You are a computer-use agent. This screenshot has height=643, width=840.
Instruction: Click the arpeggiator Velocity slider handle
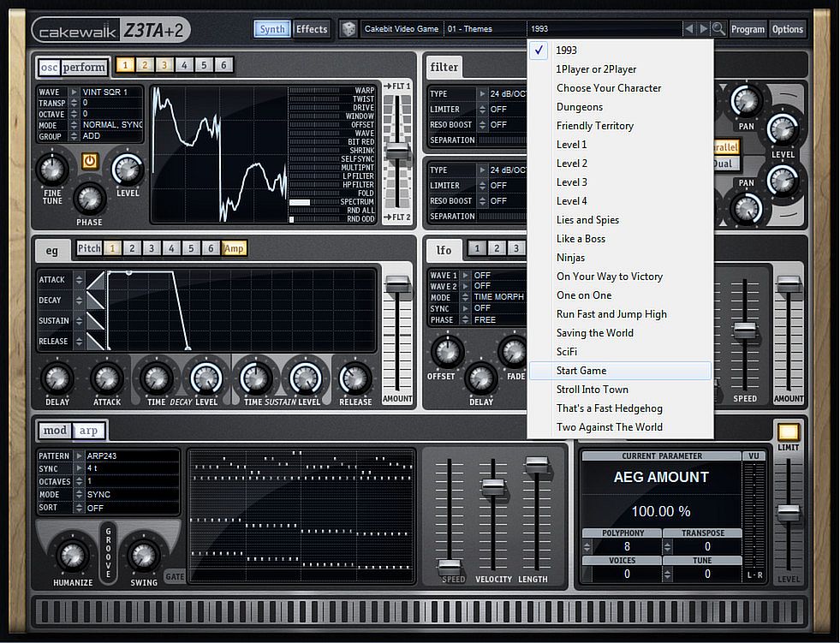(492, 487)
